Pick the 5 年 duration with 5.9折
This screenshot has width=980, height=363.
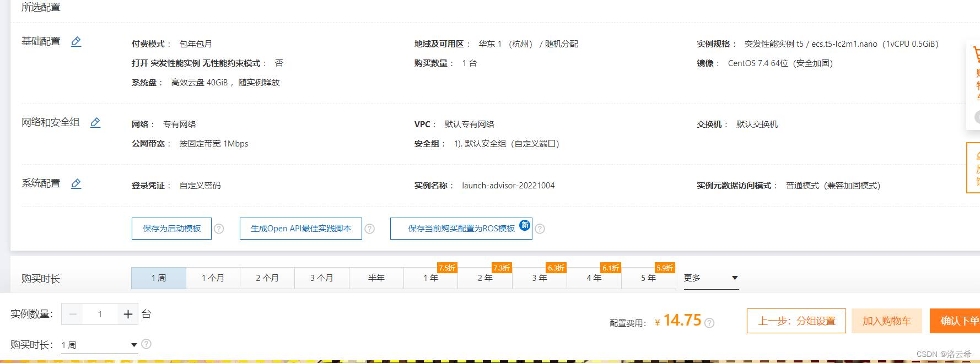pos(648,278)
